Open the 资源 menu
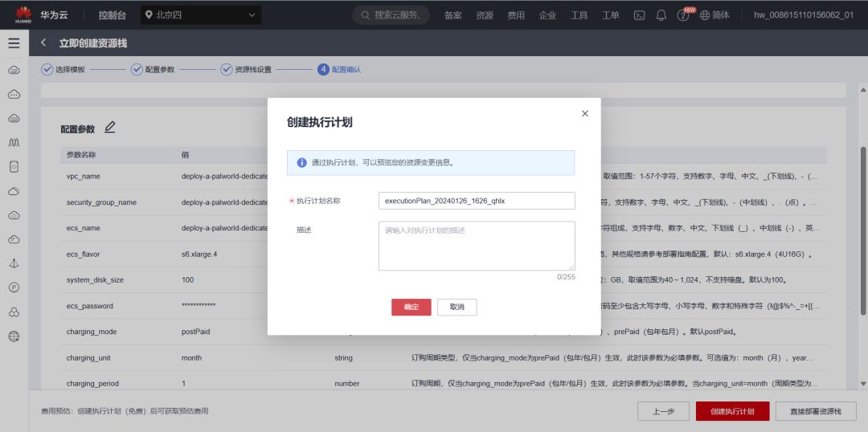 click(x=485, y=15)
